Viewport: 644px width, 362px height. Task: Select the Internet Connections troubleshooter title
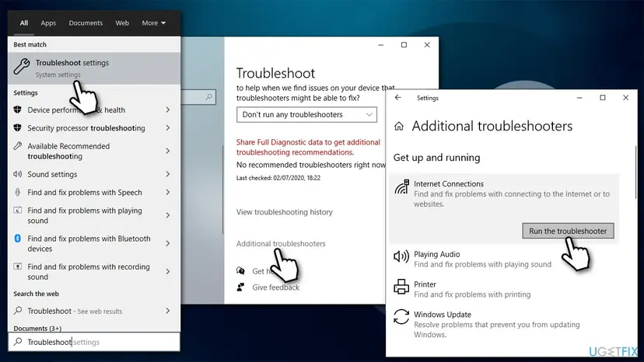click(x=449, y=183)
